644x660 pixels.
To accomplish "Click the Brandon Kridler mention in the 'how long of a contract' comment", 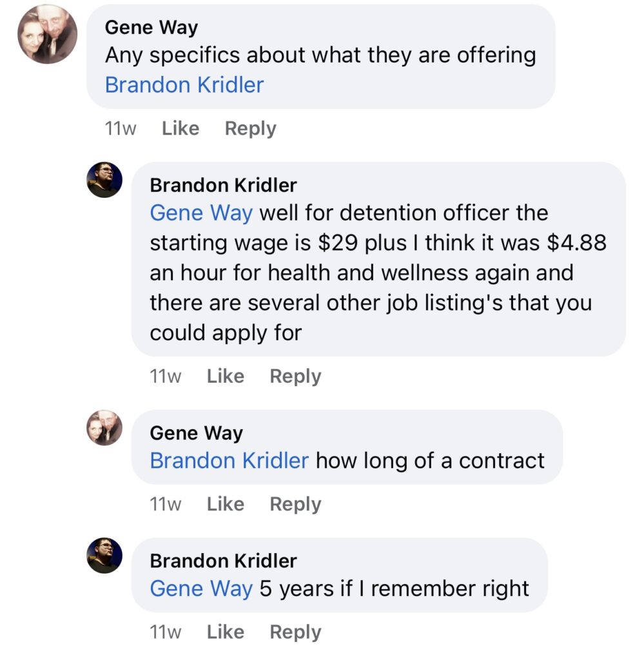I will pyautogui.click(x=229, y=460).
